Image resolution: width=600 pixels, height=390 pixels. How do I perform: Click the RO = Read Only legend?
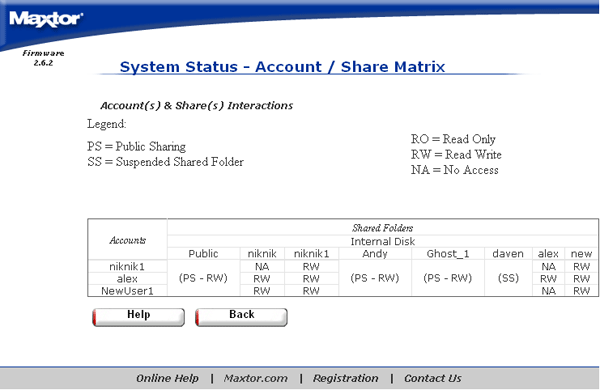453,139
